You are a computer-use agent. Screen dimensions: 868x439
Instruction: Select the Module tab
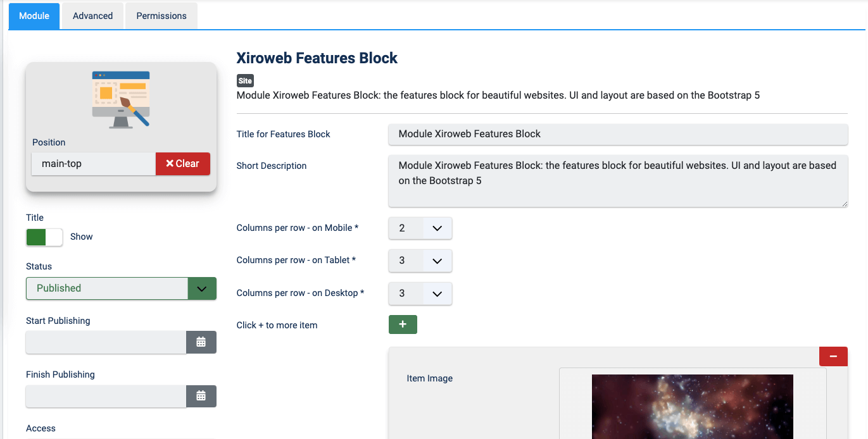click(x=34, y=16)
